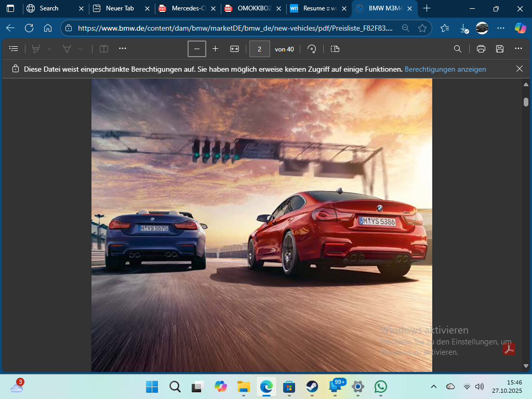Open Berechtigungen anzeigen link
This screenshot has height=399, width=532.
[445, 69]
